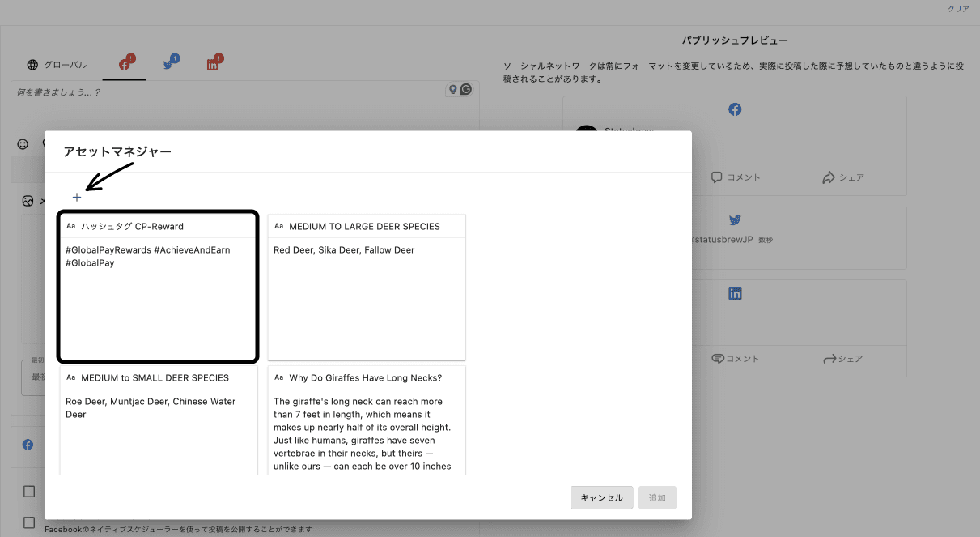Click the plus icon to add new asset
Image resolution: width=980 pixels, height=537 pixels.
tap(77, 197)
